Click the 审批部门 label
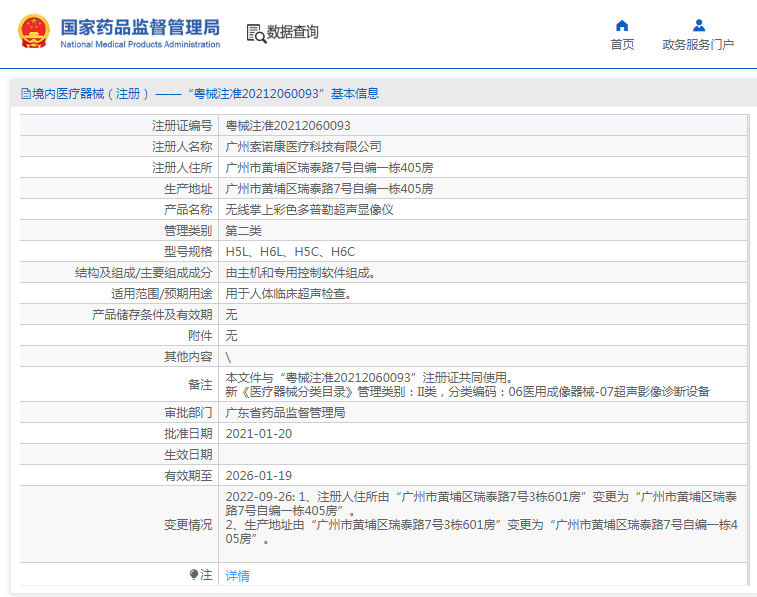Image resolution: width=757 pixels, height=597 pixels. pyautogui.click(x=188, y=412)
